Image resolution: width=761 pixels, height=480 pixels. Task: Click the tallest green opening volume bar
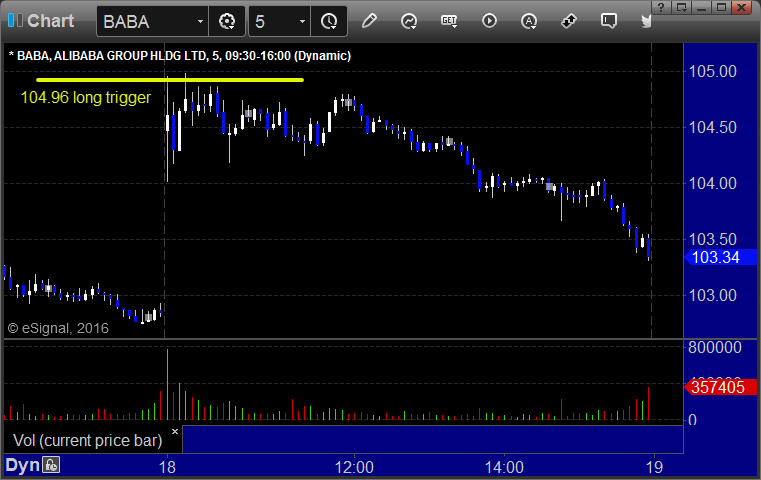tap(167, 384)
